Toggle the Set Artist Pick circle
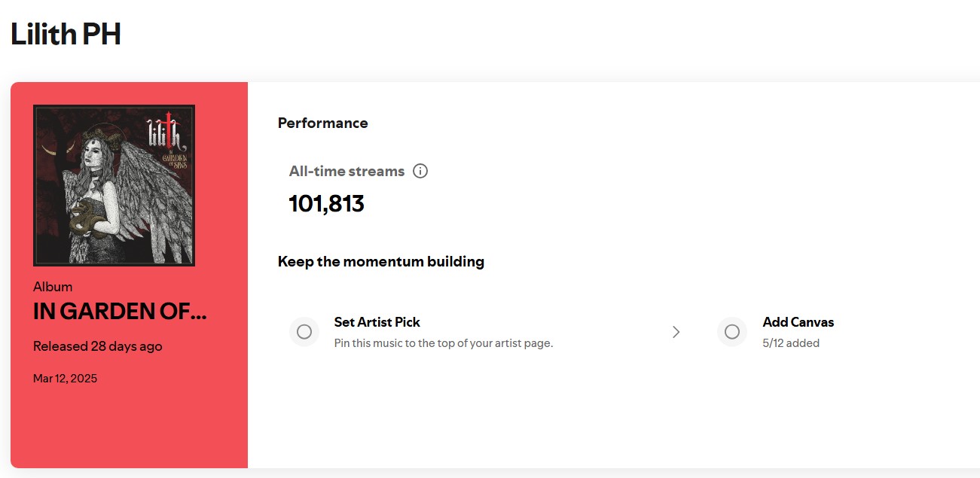This screenshot has width=980, height=478. (304, 332)
